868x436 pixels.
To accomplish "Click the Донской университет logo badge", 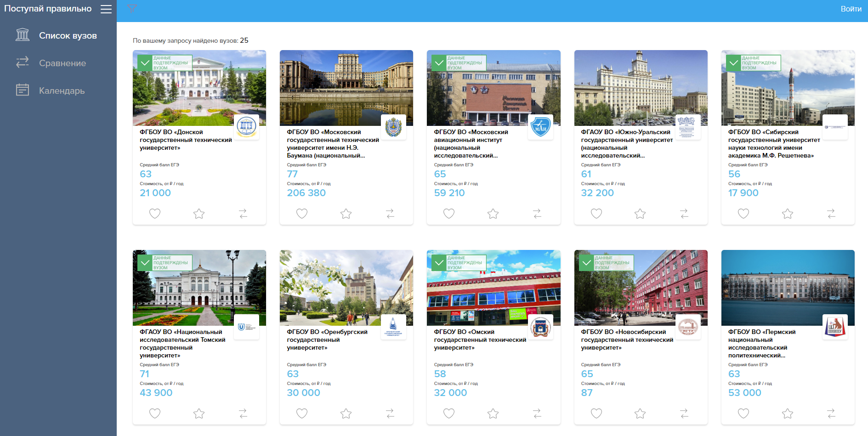I will (x=247, y=127).
